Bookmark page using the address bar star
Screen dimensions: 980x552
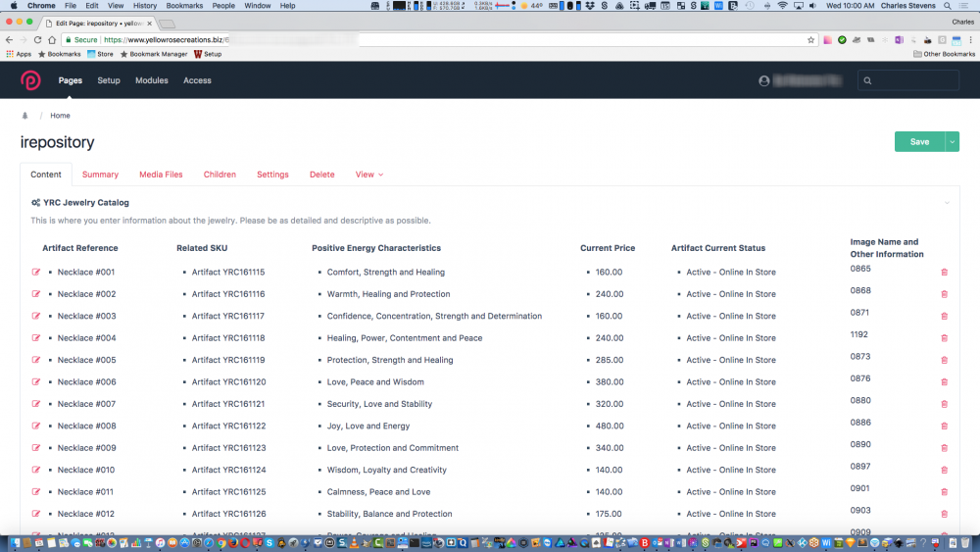810,40
